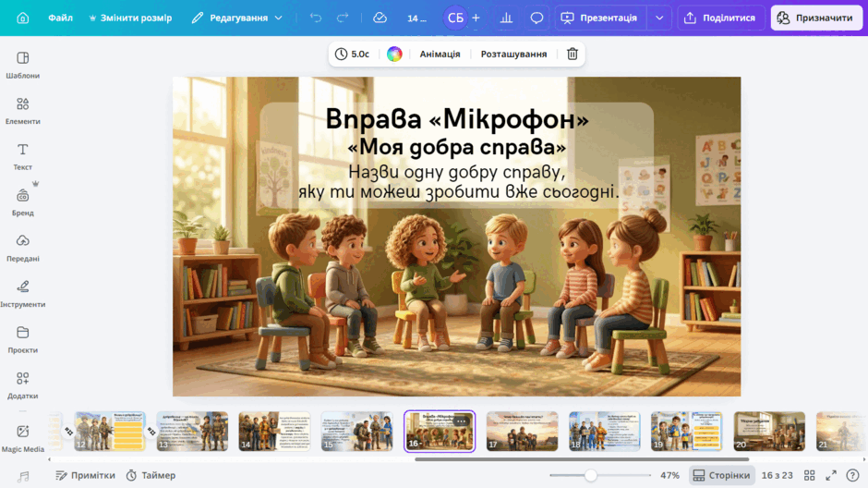868x488 pixels.
Task: Add collaborator with plus icon
Action: 476,18
